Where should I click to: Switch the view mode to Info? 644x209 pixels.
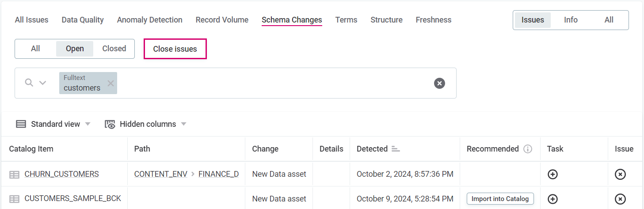(x=571, y=20)
